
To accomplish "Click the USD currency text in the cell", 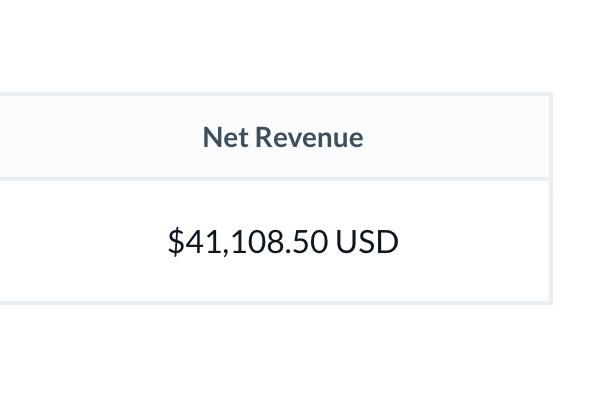I will pyautogui.click(x=367, y=242).
